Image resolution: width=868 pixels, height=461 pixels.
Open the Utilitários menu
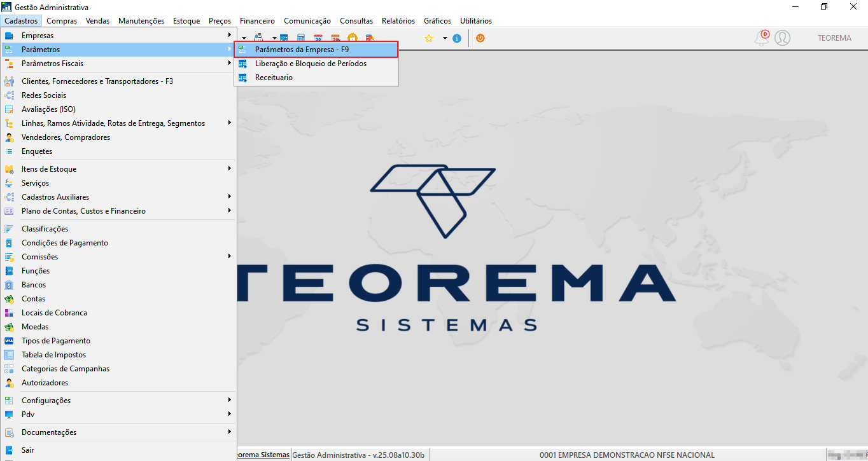coord(476,21)
